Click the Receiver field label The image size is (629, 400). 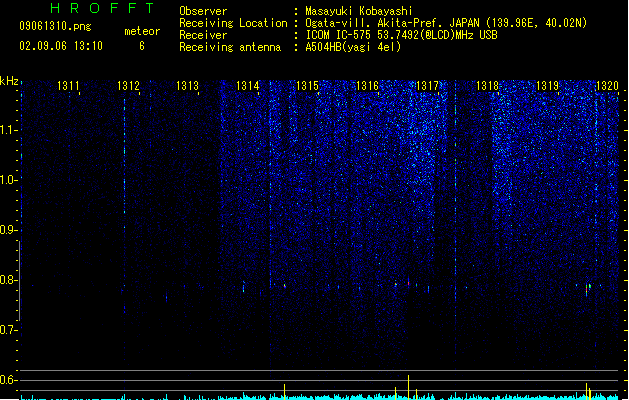[203, 35]
